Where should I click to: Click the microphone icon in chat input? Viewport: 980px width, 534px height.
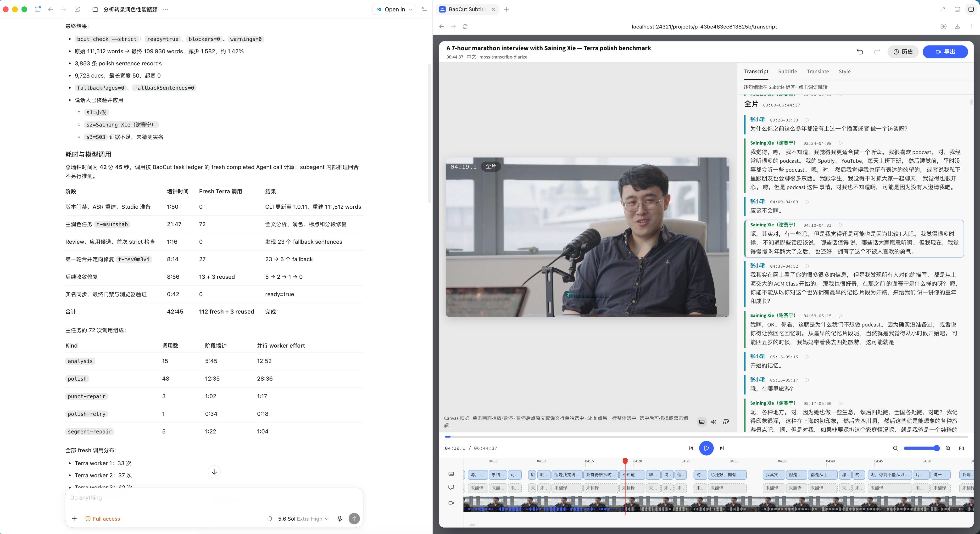340,519
